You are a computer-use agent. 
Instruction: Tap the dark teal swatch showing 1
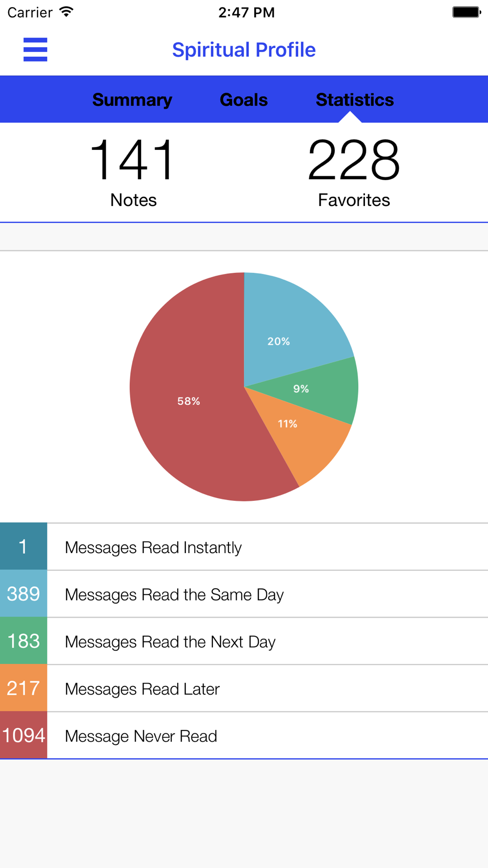click(23, 546)
